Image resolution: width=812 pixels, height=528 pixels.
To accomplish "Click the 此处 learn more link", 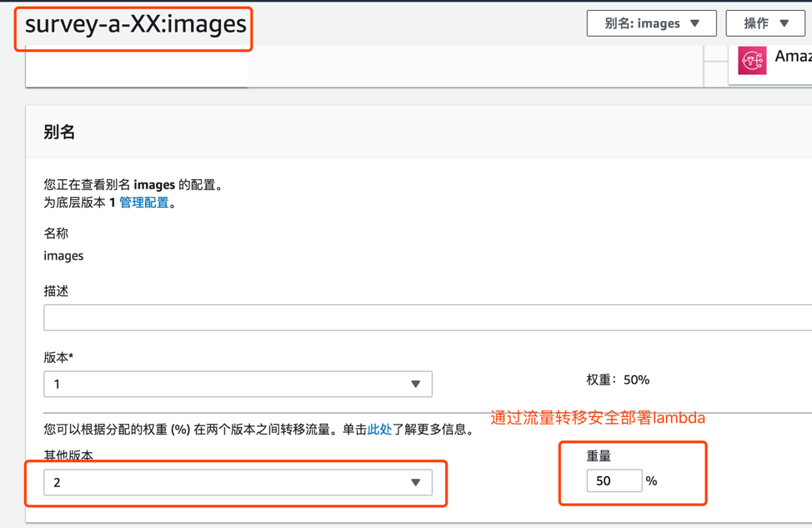I will 379,430.
